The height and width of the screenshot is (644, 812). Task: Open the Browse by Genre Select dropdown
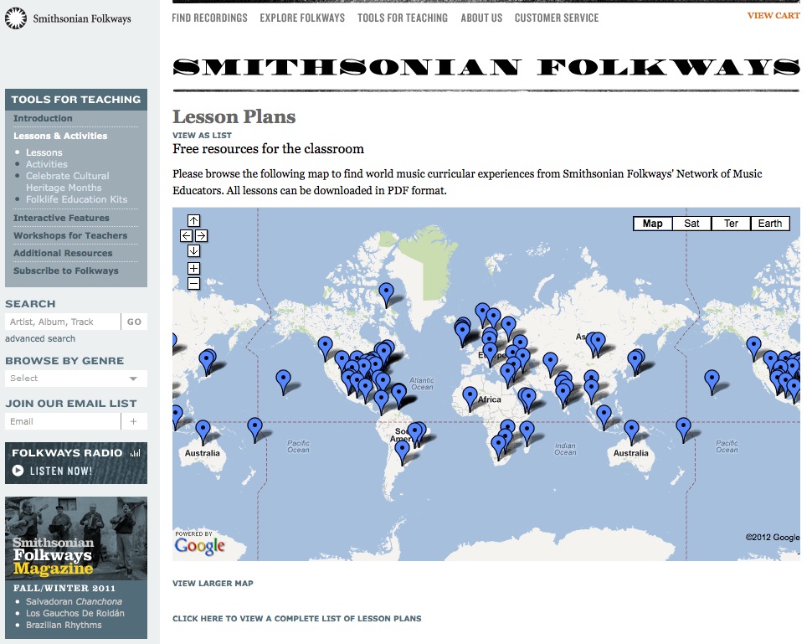point(76,379)
